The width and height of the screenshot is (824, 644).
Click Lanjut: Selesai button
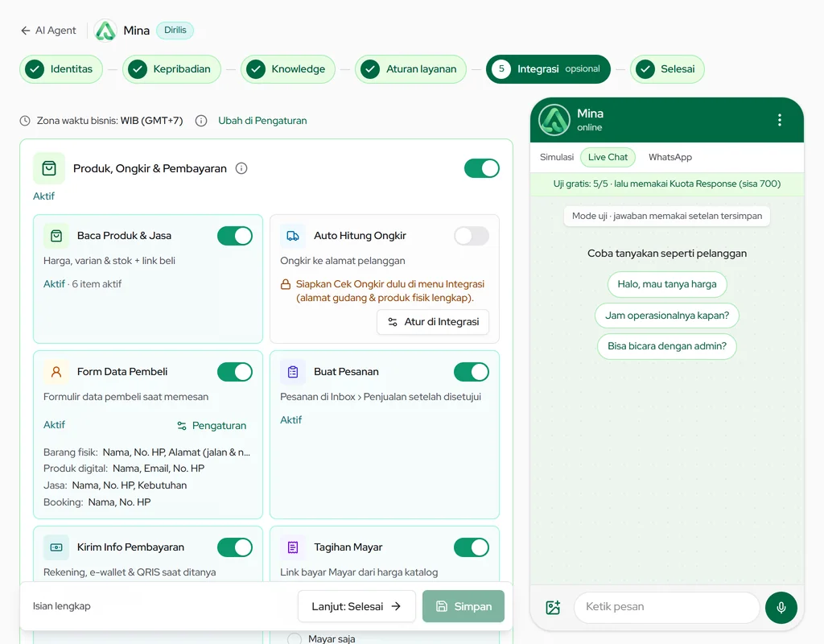pyautogui.click(x=356, y=606)
